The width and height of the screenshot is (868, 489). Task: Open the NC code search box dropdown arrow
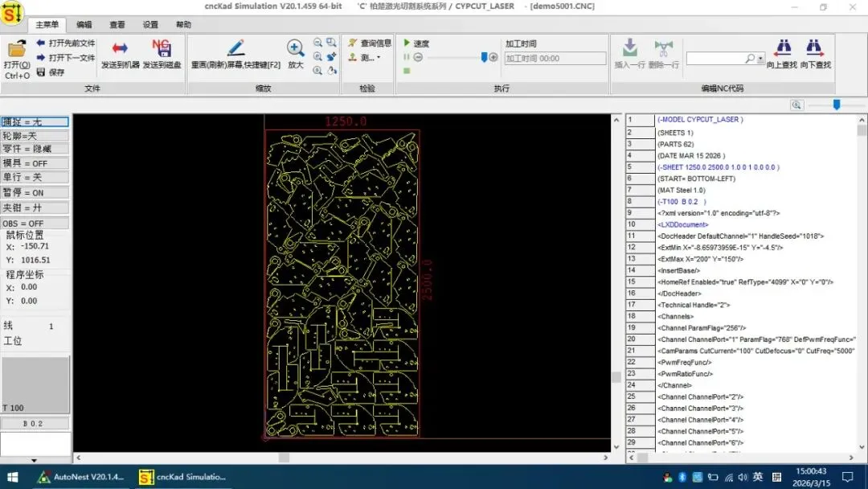761,58
